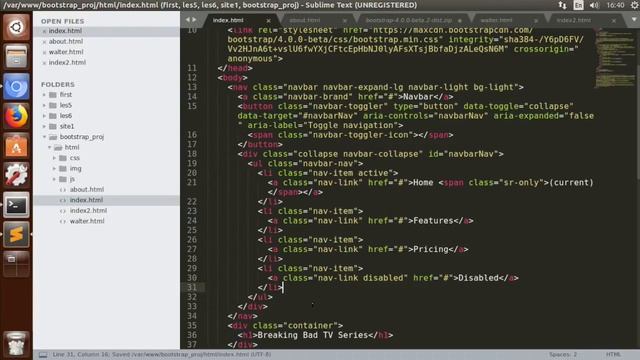
Task: Close walter.html in Open Files list
Action: pyautogui.click(x=44, y=52)
